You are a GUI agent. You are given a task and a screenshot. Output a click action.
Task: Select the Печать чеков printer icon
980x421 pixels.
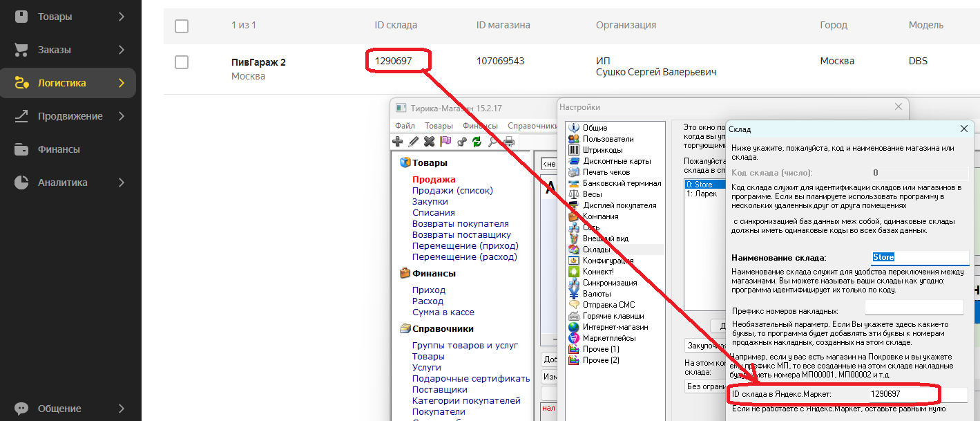pos(574,172)
